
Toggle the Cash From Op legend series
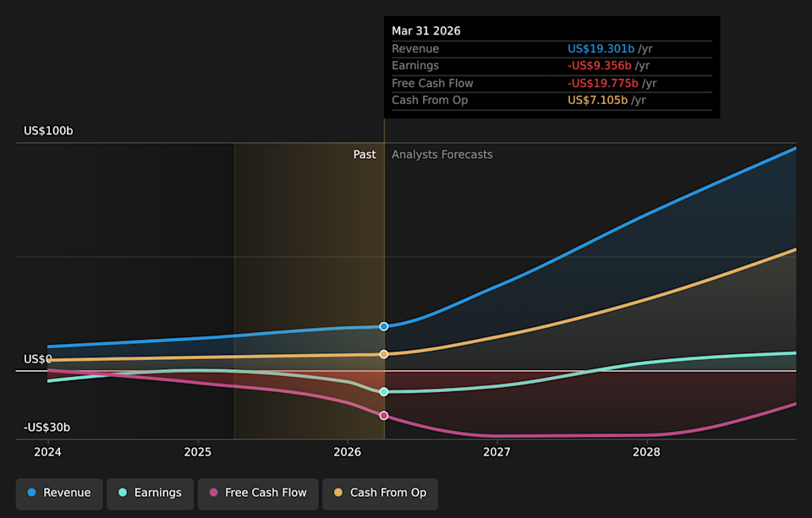tap(380, 493)
